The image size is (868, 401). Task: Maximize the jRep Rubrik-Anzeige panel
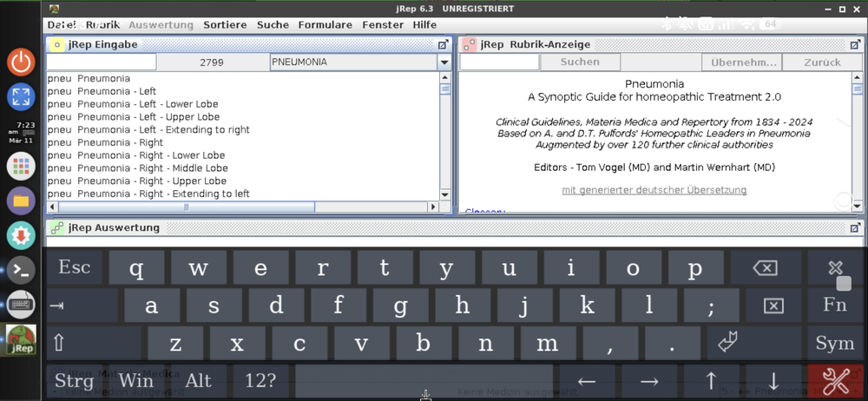point(856,44)
